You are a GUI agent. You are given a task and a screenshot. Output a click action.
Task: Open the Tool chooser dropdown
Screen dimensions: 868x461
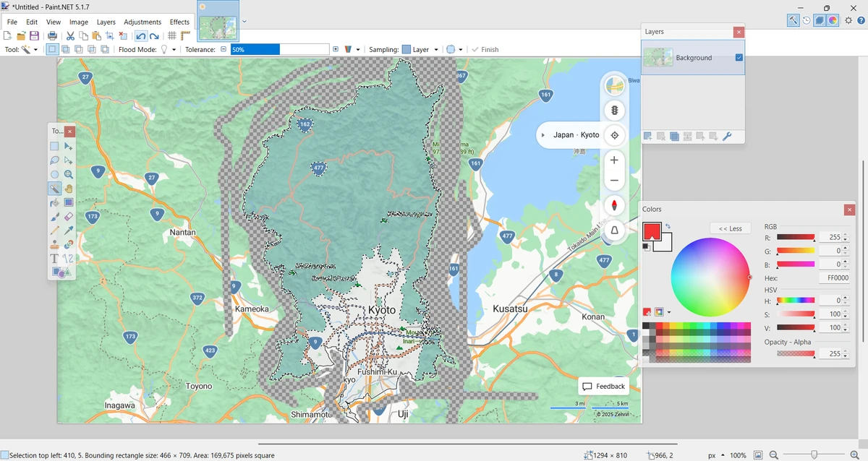[35, 50]
